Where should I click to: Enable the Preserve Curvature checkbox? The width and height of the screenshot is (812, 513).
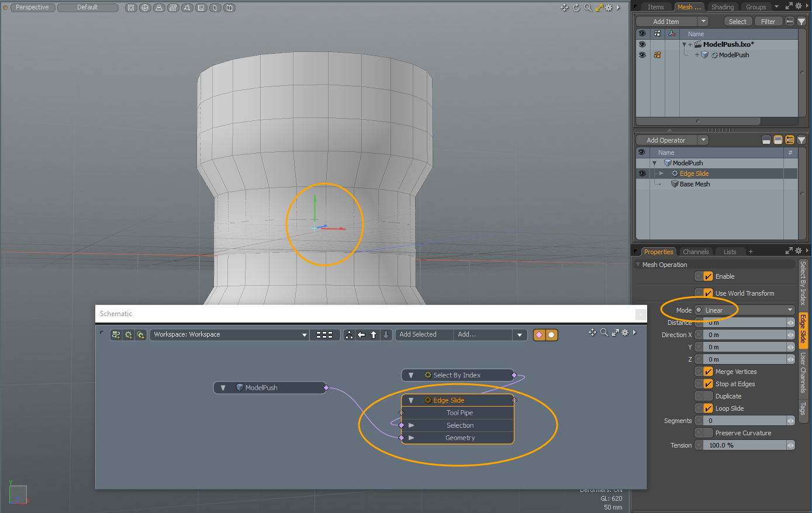click(x=708, y=433)
